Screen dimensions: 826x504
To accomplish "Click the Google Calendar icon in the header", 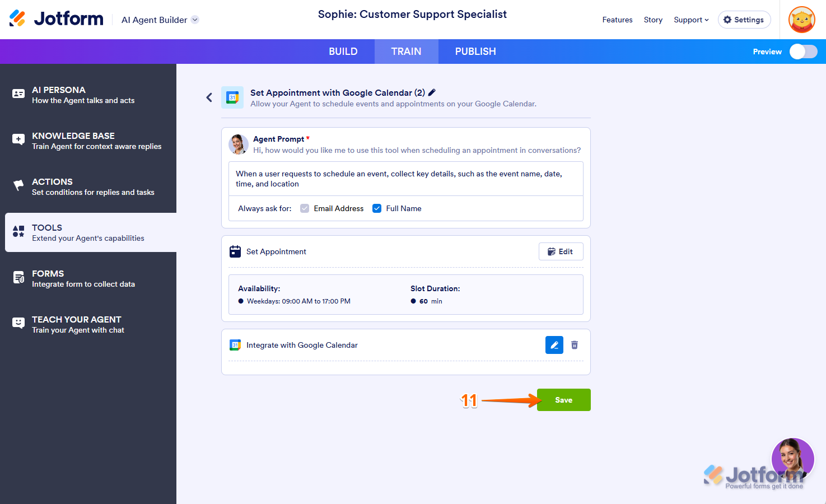I will [232, 97].
